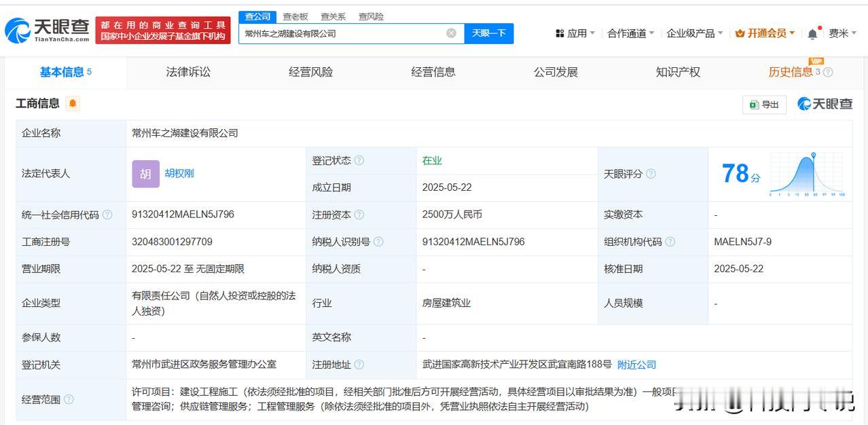The height and width of the screenshot is (425, 868).
Task: Select the 查关系 search tab
Action: 333,16
